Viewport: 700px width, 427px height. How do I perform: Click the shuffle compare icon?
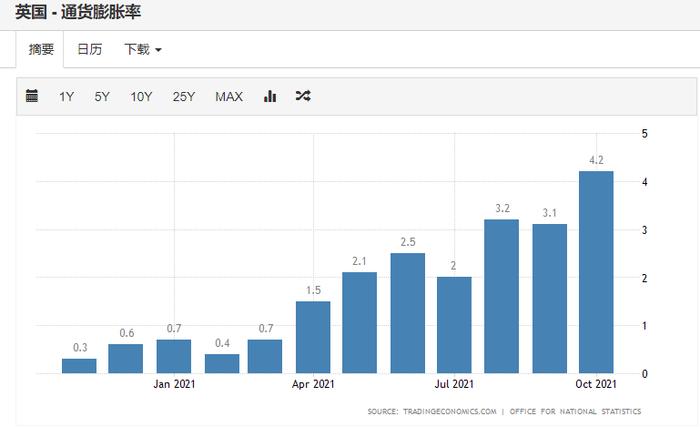[303, 96]
